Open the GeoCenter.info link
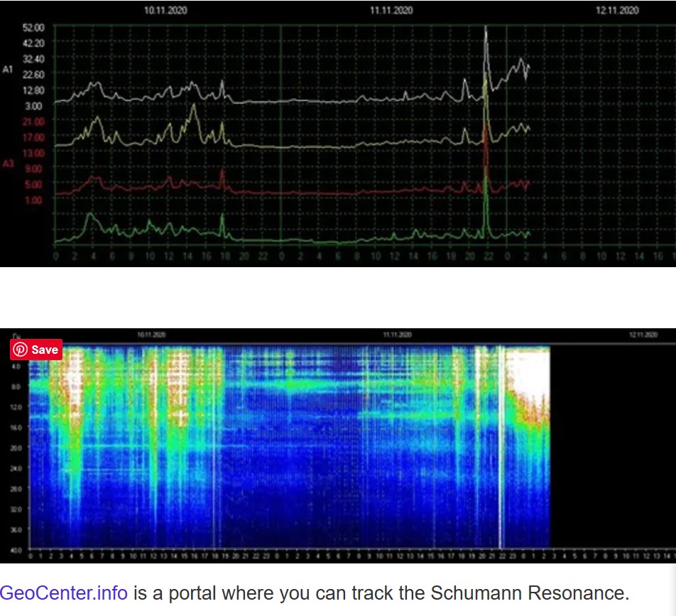This screenshot has width=676, height=616. [x=63, y=593]
